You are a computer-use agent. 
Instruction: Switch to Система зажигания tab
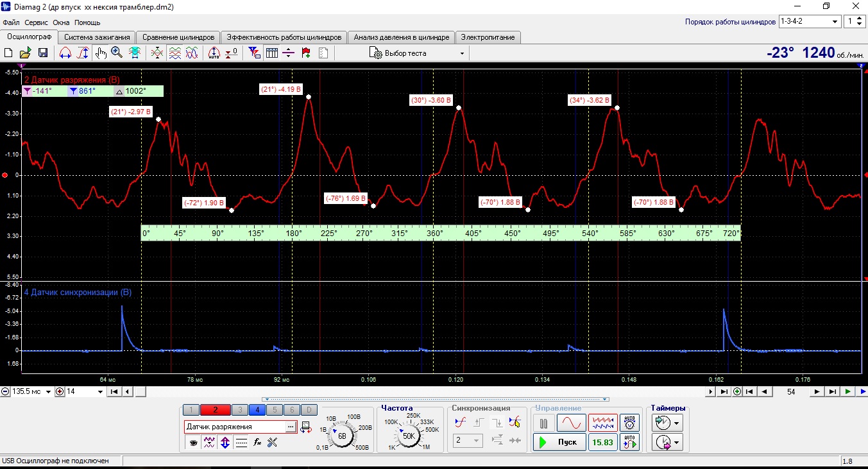point(98,37)
